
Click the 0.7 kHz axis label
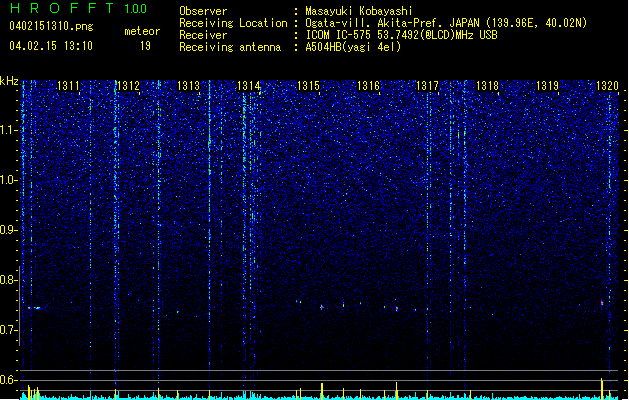[x=9, y=330]
